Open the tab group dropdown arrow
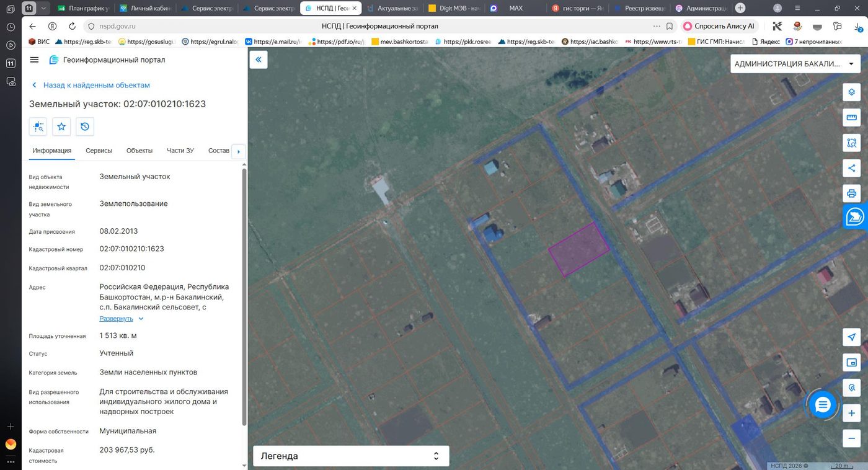 (x=43, y=8)
